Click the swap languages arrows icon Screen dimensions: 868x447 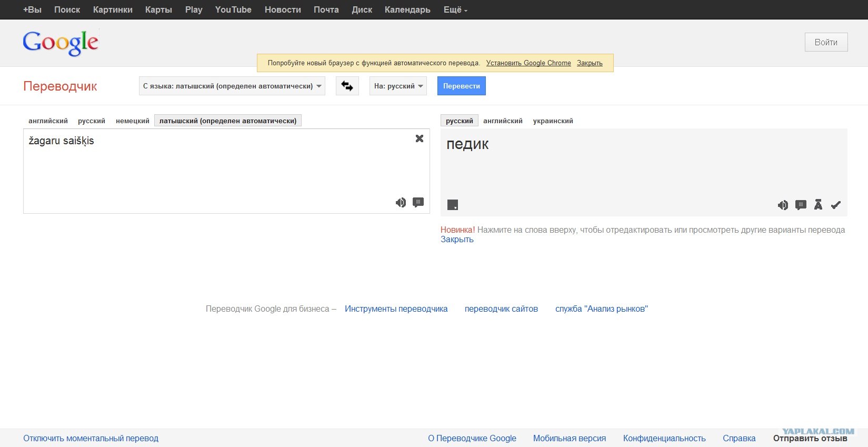pos(347,86)
